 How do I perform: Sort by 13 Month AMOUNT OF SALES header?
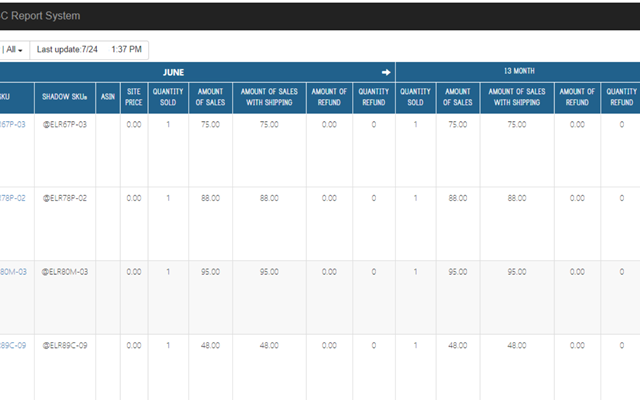(x=458, y=97)
